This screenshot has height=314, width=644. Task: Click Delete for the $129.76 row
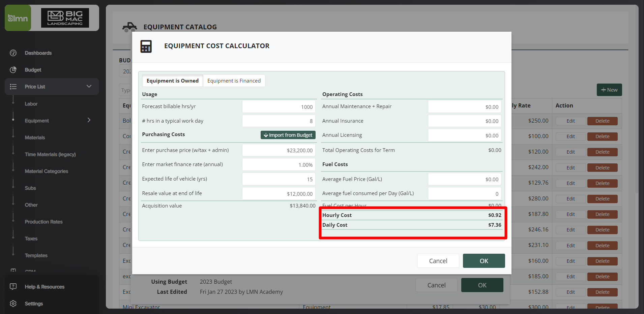[602, 183]
